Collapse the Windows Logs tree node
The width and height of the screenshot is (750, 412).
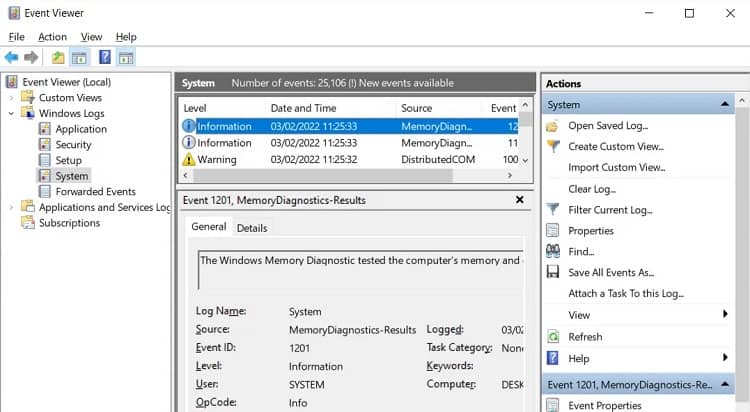coord(11,113)
